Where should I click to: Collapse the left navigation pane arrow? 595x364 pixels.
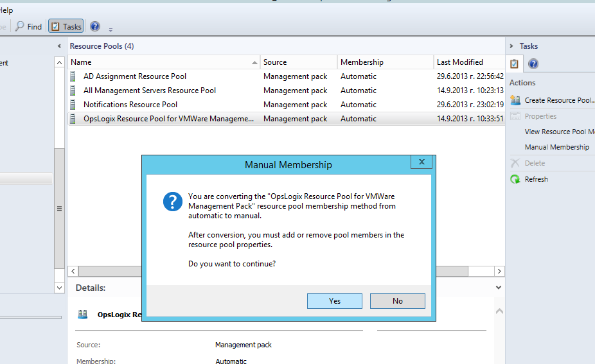coord(59,46)
